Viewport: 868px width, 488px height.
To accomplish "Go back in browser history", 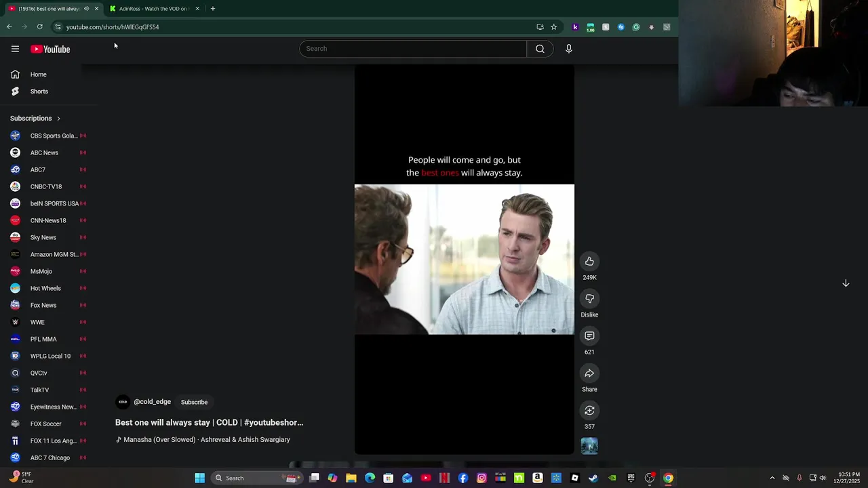I will pos(9,27).
